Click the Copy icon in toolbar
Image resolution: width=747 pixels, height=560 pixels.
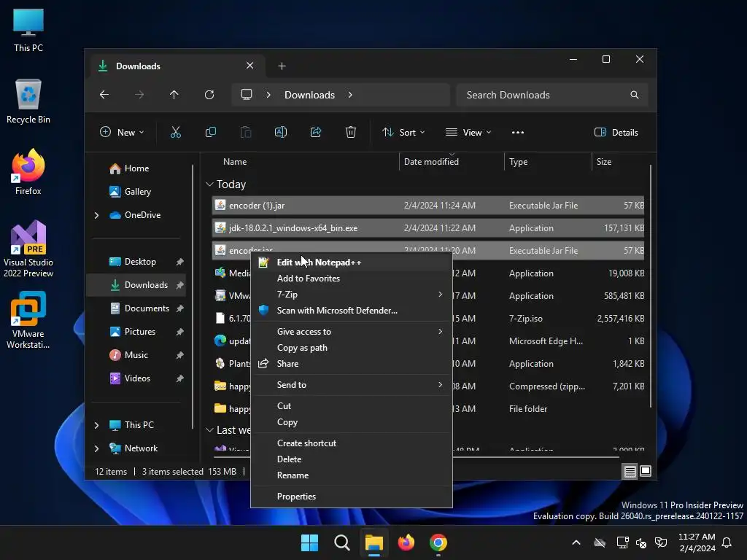point(211,133)
